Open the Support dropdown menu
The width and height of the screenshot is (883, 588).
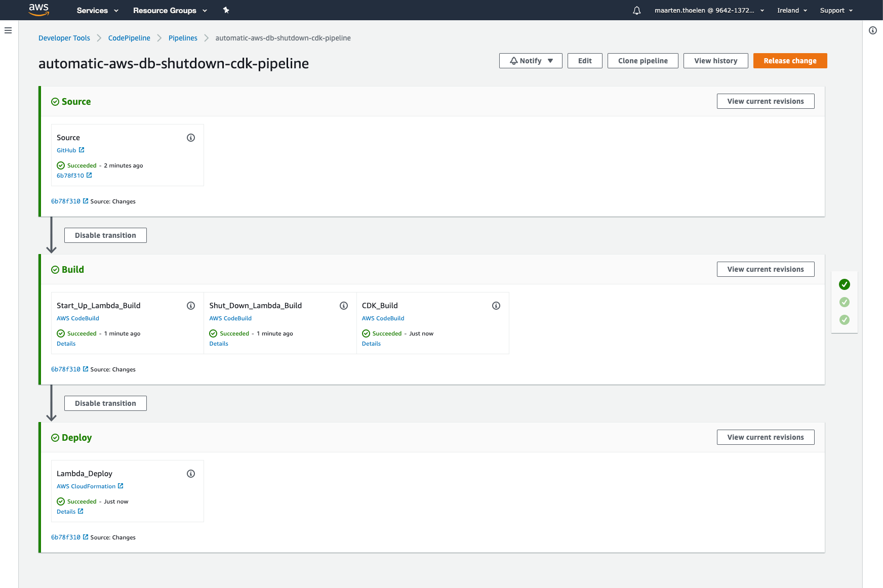tap(836, 10)
